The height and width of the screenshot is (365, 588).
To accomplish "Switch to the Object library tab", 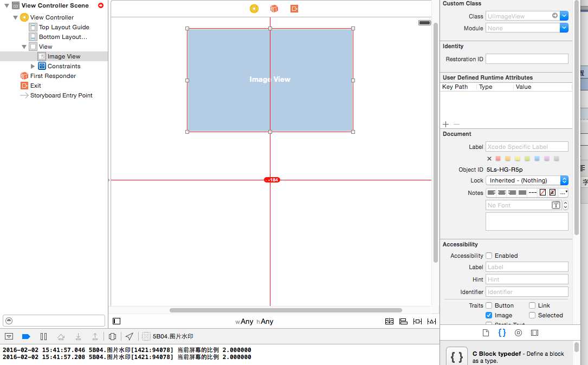I will tap(518, 333).
